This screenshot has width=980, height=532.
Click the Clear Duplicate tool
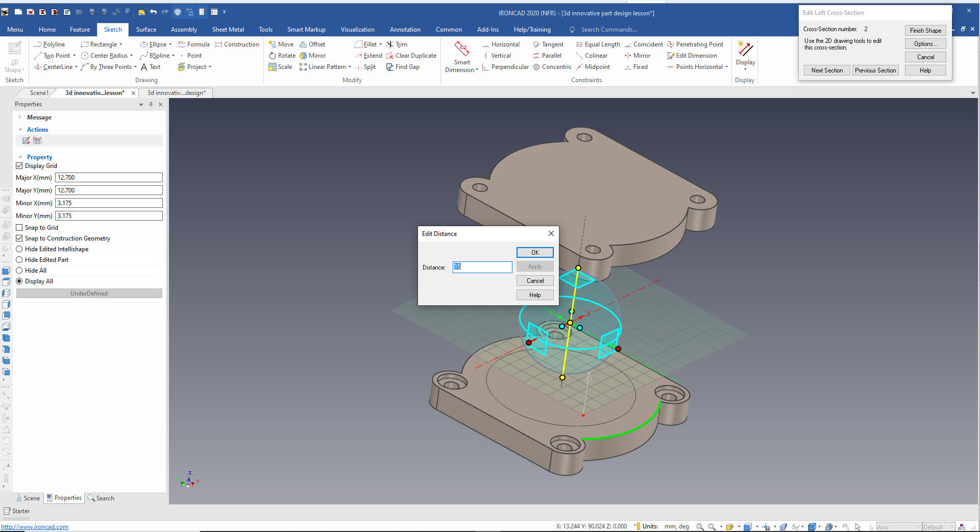(x=411, y=56)
